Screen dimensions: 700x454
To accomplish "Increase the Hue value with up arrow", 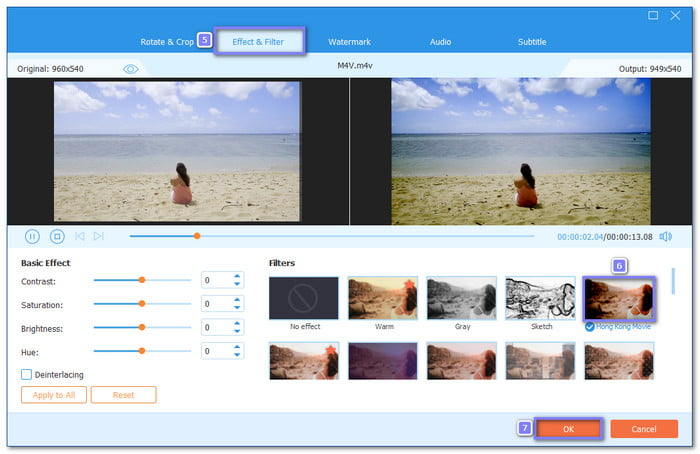I will point(237,347).
